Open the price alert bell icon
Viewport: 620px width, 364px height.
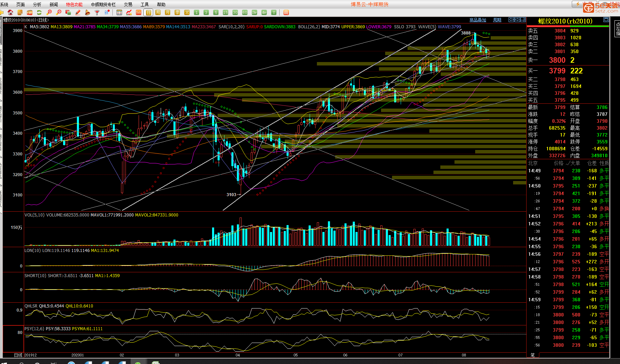(88, 12)
